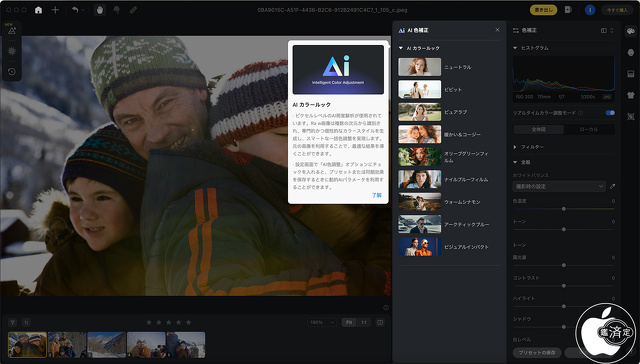Open the user account avatar
Image resolution: width=640 pixels, height=364 pixels.
[x=589, y=10]
